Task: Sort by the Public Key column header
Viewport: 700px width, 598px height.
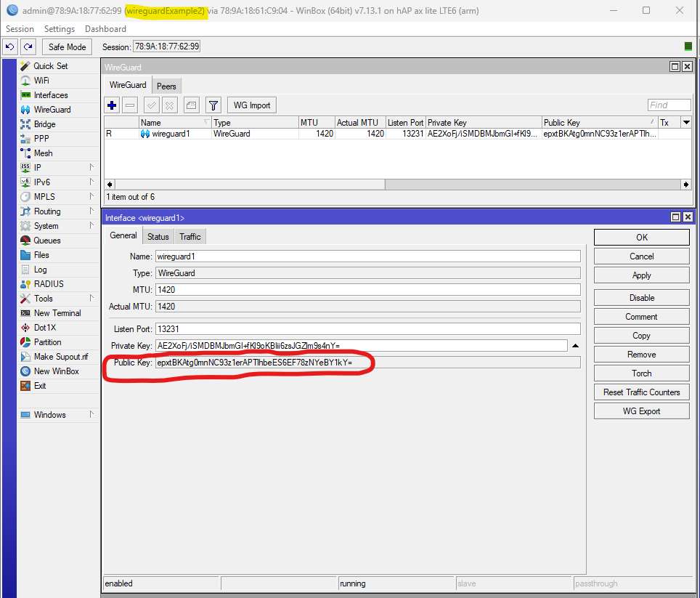Action: [600, 122]
